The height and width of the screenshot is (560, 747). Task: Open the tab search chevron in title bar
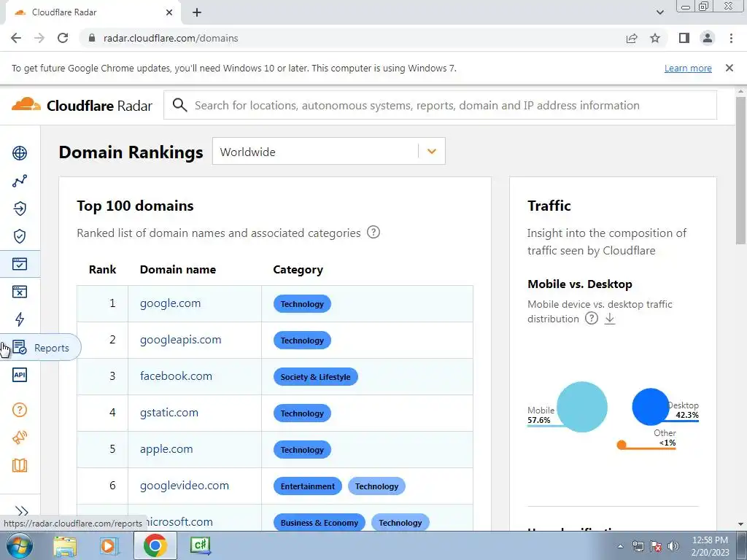[x=659, y=12]
